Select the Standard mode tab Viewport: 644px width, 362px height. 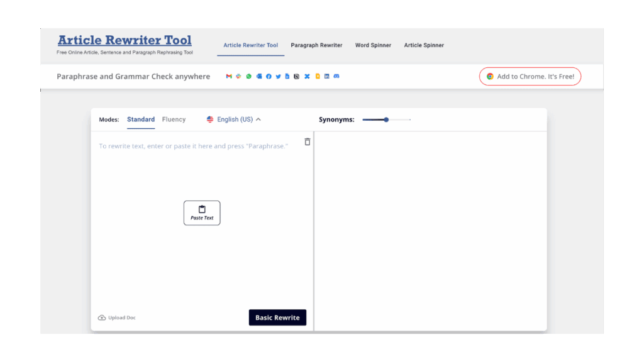(x=141, y=119)
